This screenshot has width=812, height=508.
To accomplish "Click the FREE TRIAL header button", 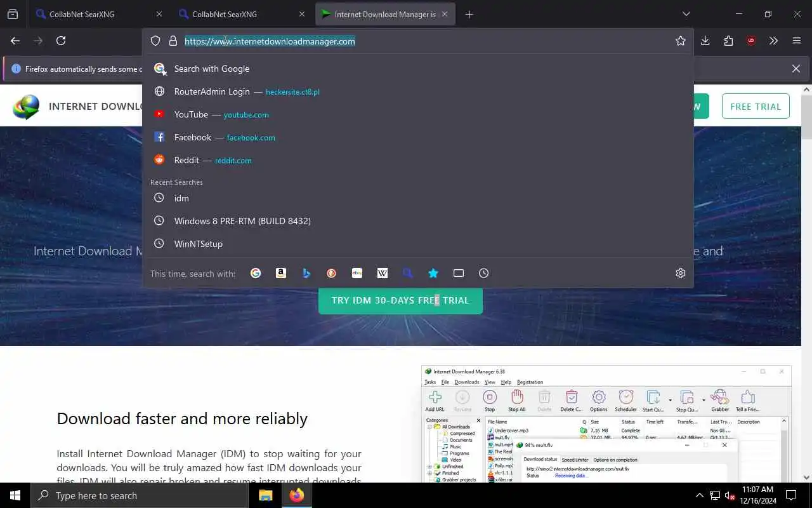I will click(x=756, y=107).
